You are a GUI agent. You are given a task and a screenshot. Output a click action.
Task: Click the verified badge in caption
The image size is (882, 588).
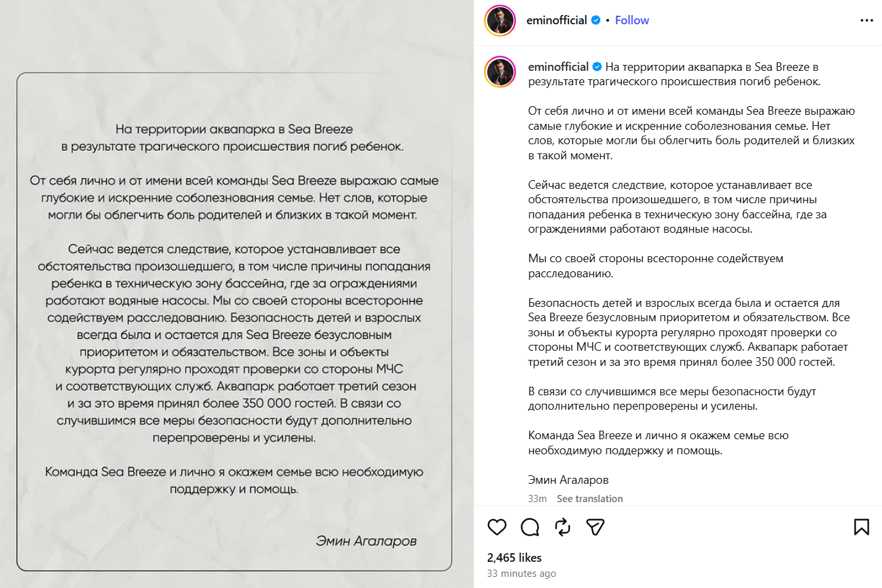coord(597,67)
